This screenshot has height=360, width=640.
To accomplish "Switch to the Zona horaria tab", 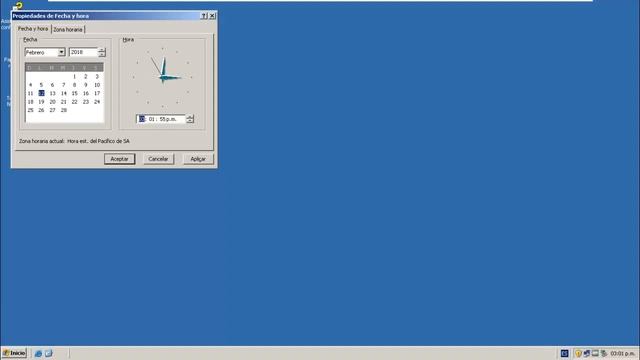I will (68, 29).
